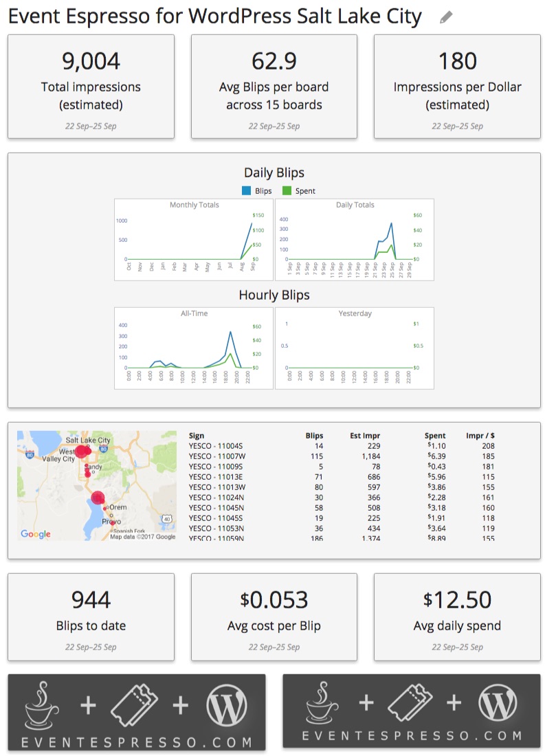The height and width of the screenshot is (756, 545).
Task: Select the YESCO - 11013W row name
Action: coord(217,487)
